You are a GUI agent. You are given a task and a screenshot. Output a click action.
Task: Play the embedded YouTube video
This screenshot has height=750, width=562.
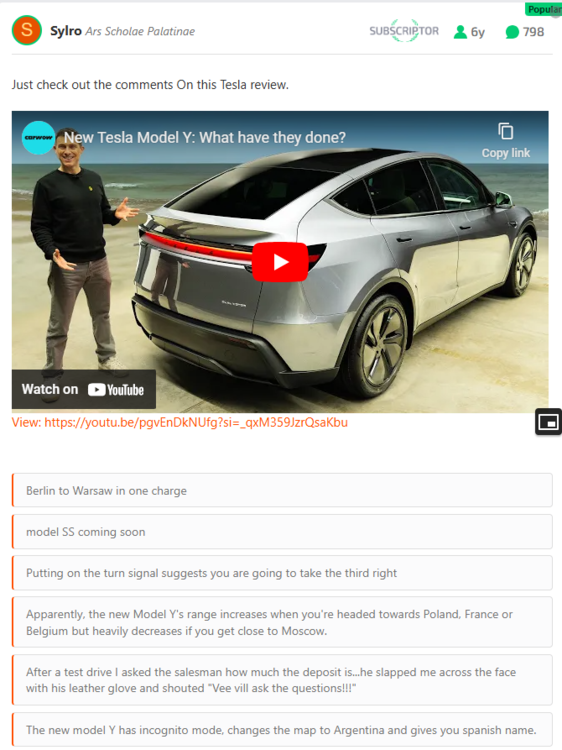click(x=280, y=262)
